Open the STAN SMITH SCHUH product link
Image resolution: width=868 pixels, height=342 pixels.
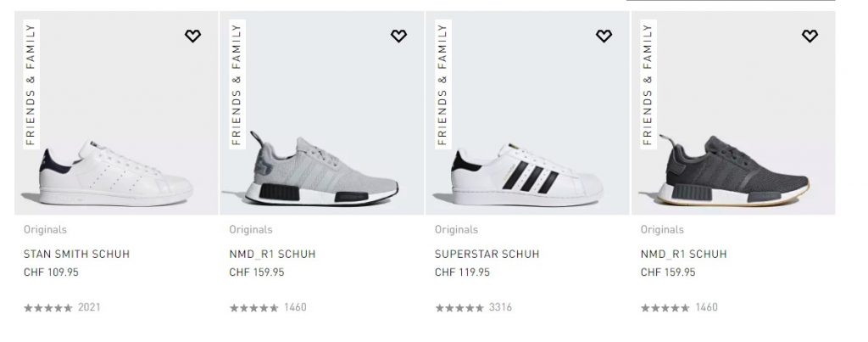click(76, 254)
